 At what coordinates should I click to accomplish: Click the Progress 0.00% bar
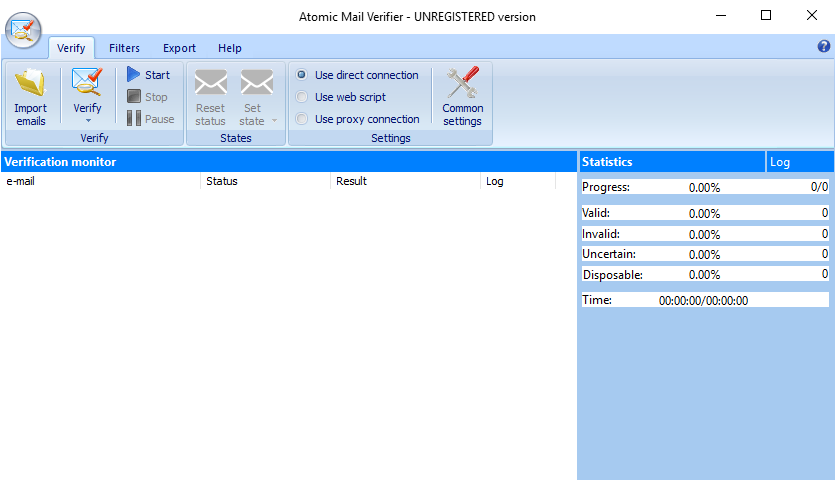click(705, 187)
